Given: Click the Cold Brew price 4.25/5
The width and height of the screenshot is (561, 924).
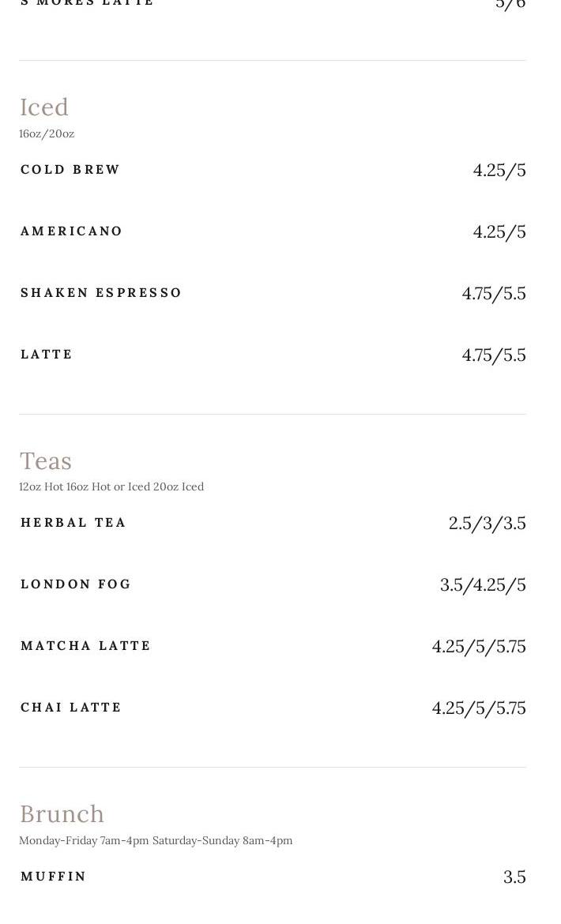Looking at the screenshot, I should coord(499,171).
